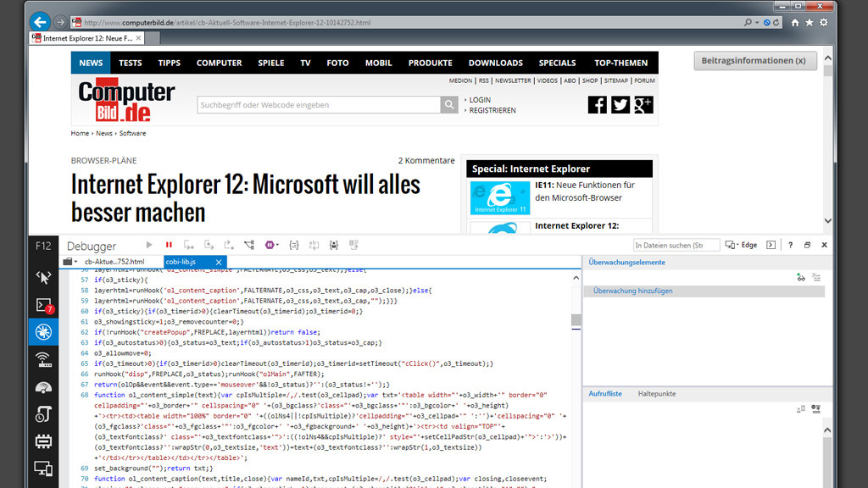Click the address bar search magnifier icon
Image resolution: width=868 pixels, height=488 pixels.
point(748,22)
